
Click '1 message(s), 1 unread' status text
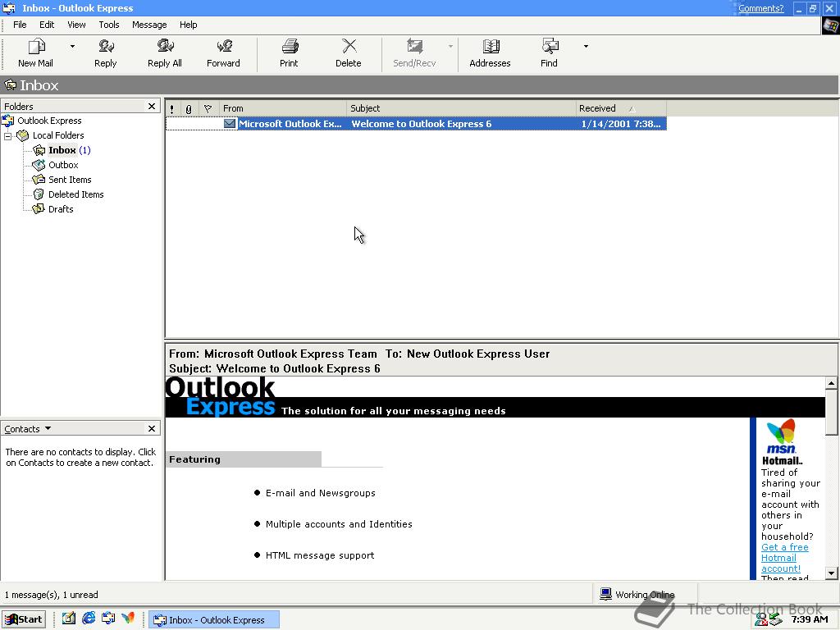tap(52, 595)
